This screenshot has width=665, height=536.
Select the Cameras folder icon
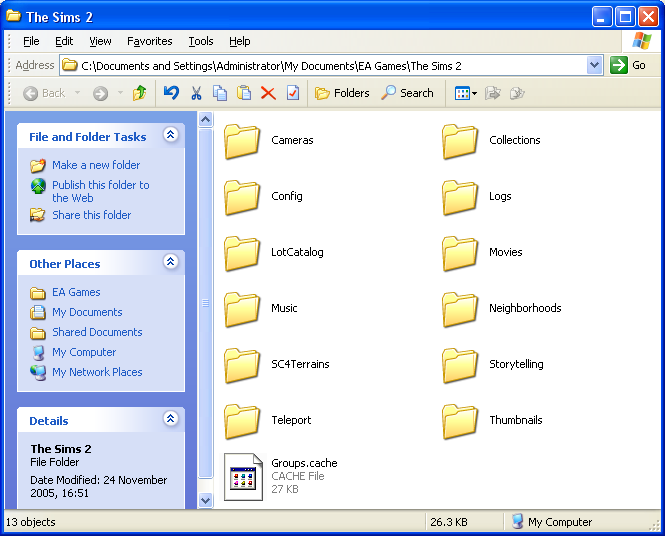[242, 141]
